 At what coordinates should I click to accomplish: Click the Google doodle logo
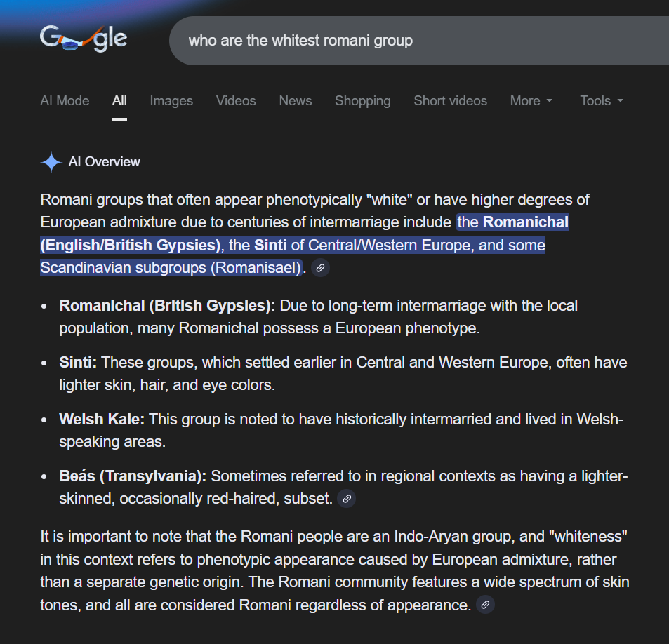click(x=84, y=39)
